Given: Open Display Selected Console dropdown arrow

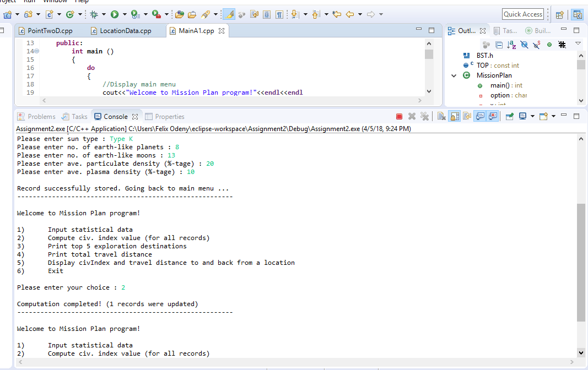Looking at the screenshot, I should [x=532, y=117].
